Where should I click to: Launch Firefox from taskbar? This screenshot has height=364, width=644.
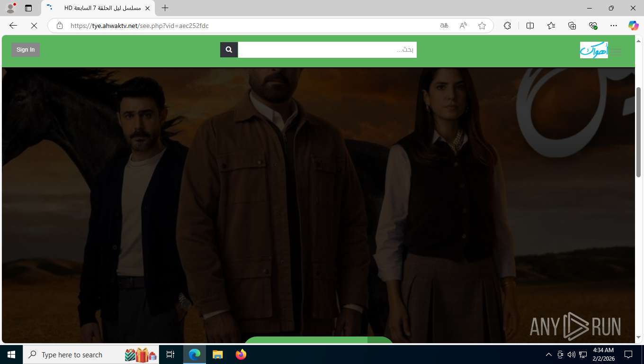click(x=241, y=355)
